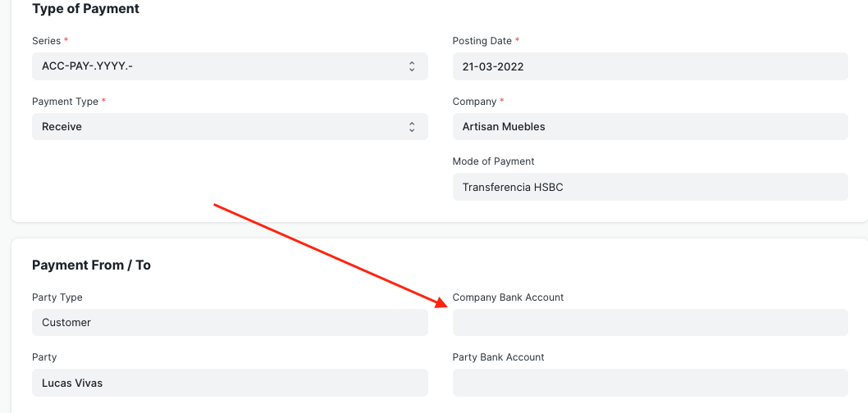Image resolution: width=868 pixels, height=413 pixels.
Task: Open the Series dropdown showing ACC-PAY-.YYYY.-
Action: coord(230,66)
